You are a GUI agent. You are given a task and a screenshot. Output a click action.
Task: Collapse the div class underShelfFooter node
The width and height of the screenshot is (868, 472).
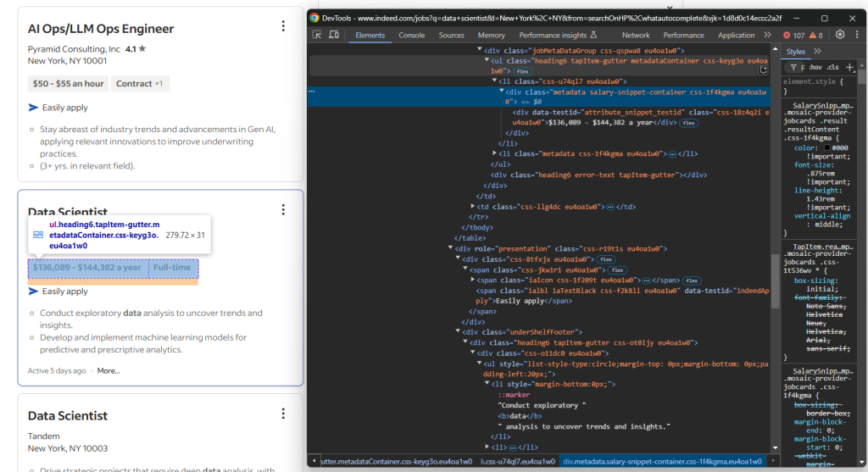[x=458, y=331]
